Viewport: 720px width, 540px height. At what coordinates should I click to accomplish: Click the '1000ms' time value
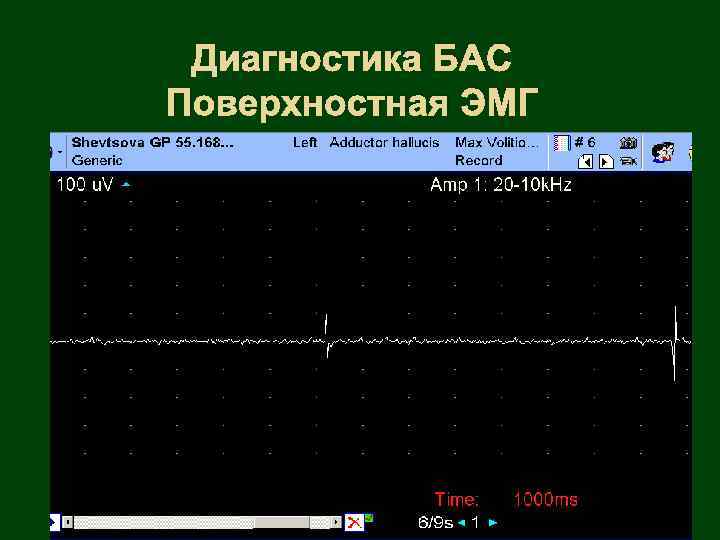pyautogui.click(x=545, y=499)
